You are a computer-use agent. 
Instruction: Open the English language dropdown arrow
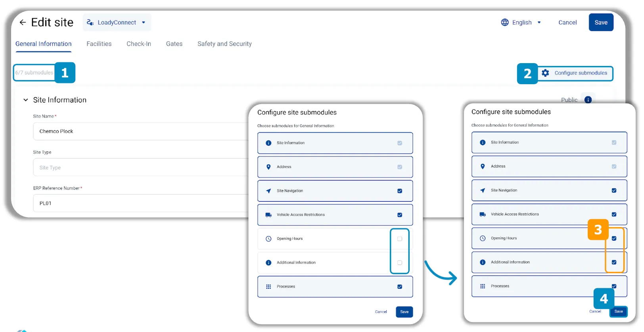(x=539, y=23)
